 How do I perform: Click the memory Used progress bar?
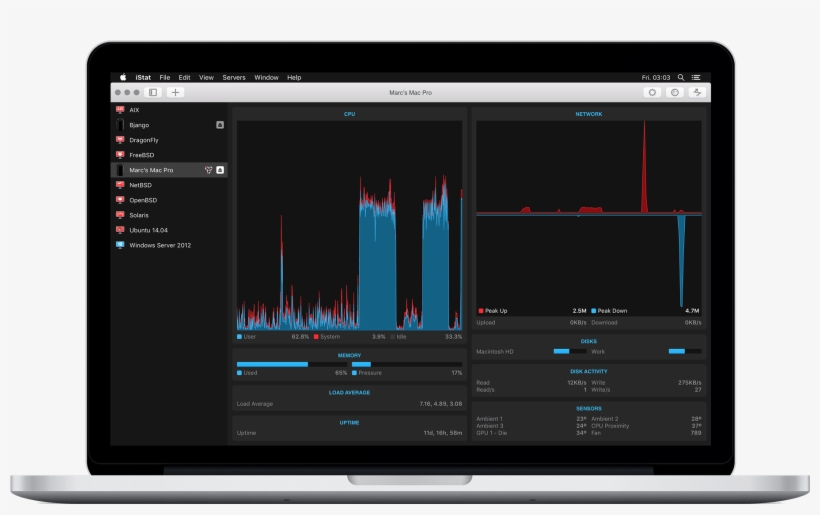pyautogui.click(x=292, y=364)
